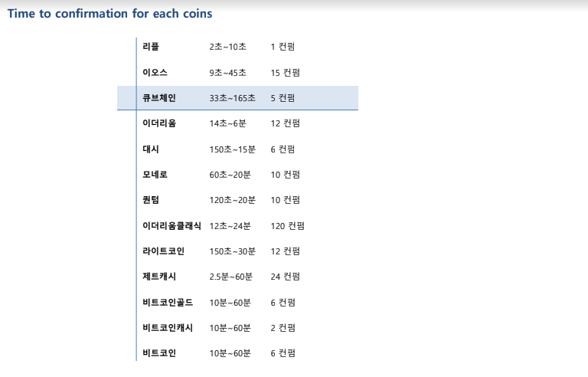Click the 2초~10초 time cell

pyautogui.click(x=227, y=47)
